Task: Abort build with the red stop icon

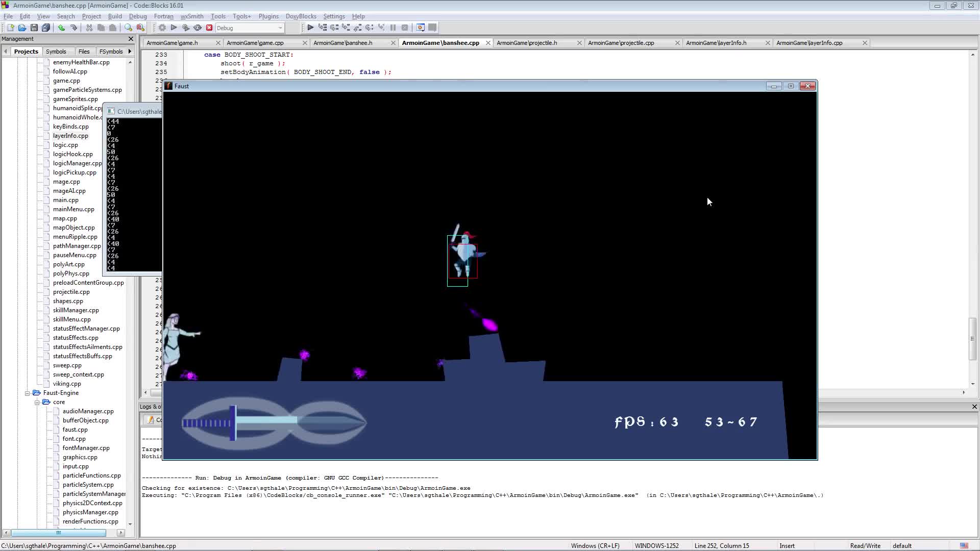Action: (x=209, y=28)
